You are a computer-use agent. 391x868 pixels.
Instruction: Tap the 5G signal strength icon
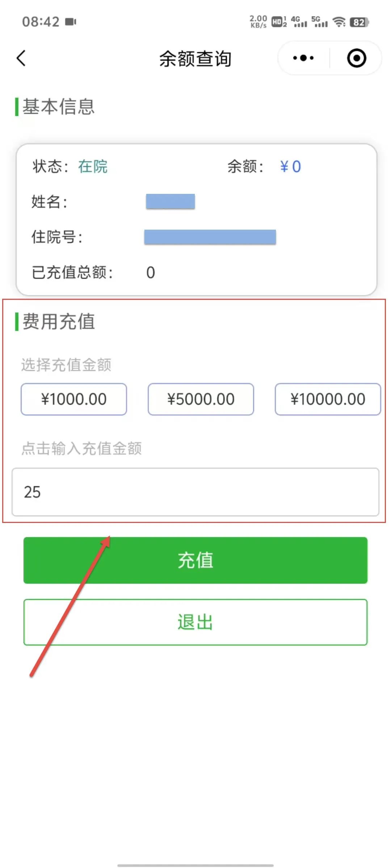(x=320, y=22)
